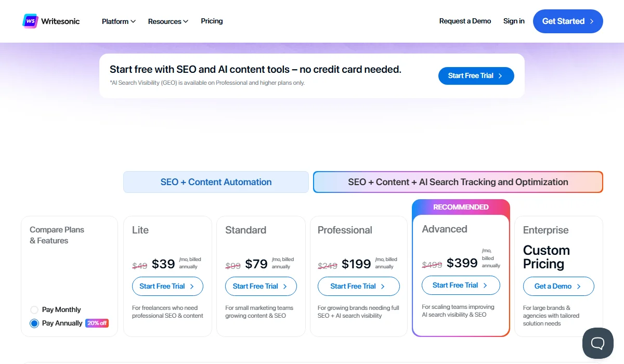The width and height of the screenshot is (624, 364).
Task: Switch to SEO + Content Automation tab
Action: coord(216,182)
